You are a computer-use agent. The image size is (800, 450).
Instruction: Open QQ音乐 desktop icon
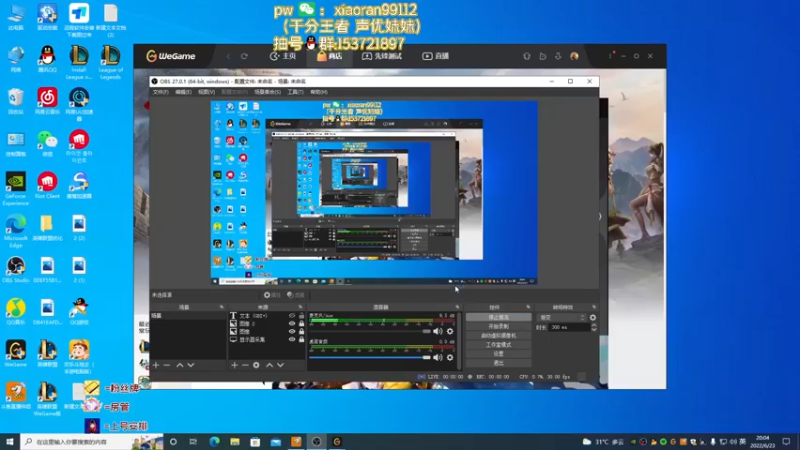(16, 312)
